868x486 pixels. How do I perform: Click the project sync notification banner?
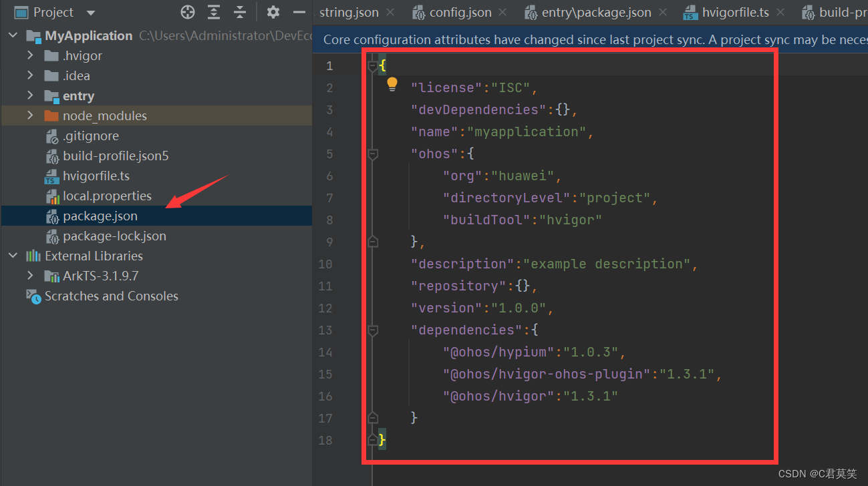591,39
